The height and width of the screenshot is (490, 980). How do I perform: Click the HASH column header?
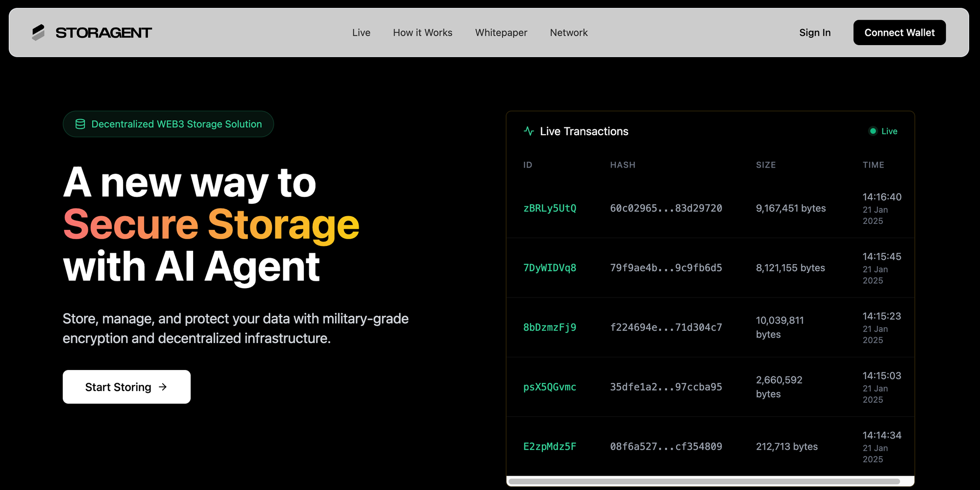(x=623, y=165)
